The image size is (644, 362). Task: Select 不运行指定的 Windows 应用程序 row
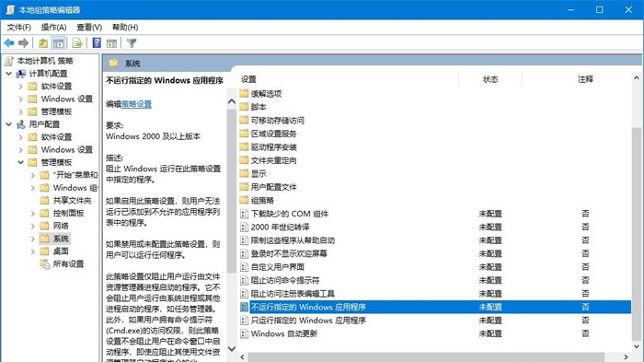pos(435,307)
